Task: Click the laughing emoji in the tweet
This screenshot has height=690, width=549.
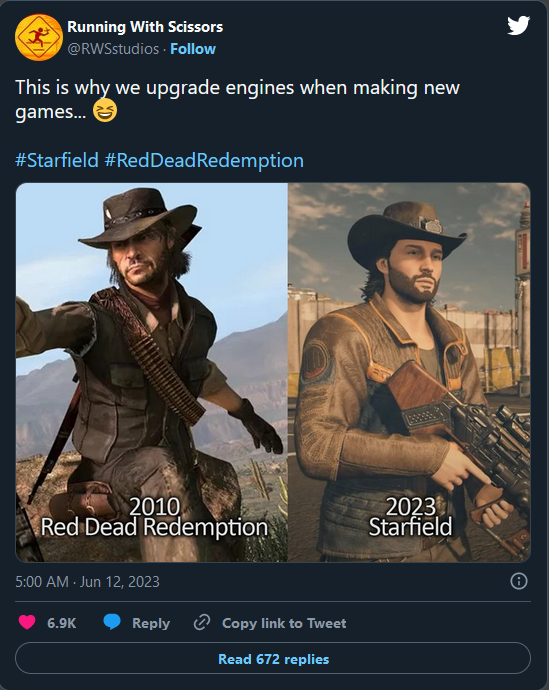Action: click(x=105, y=110)
